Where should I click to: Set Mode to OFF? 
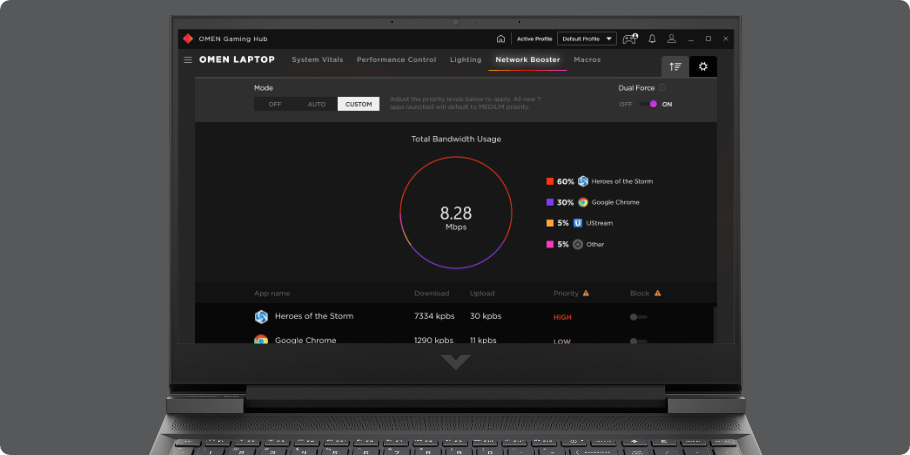(x=275, y=104)
